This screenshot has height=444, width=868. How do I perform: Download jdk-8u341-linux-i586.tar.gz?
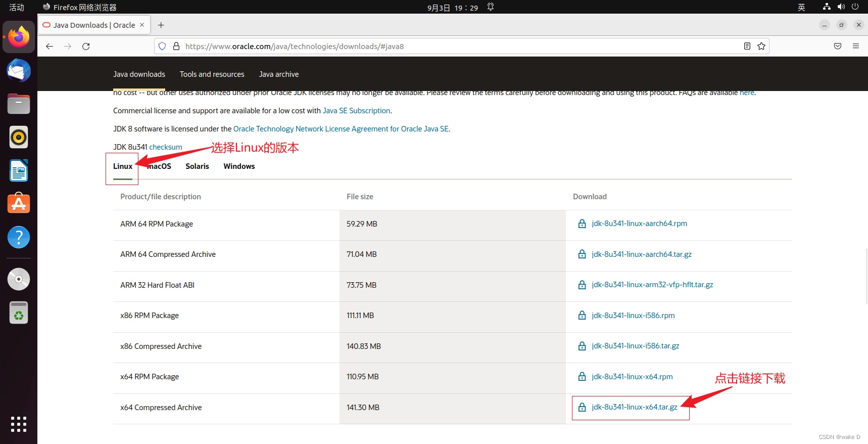(x=636, y=346)
